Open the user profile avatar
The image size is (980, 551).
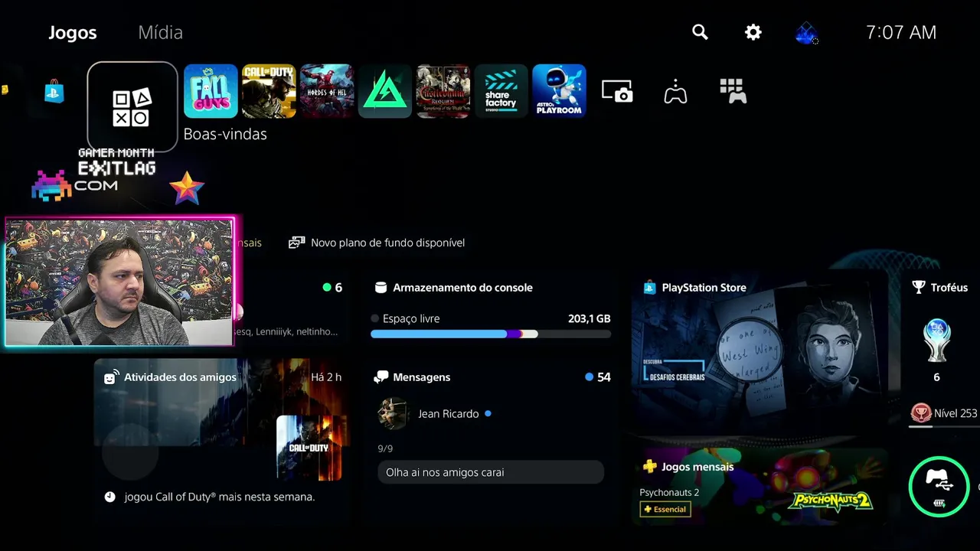[806, 33]
